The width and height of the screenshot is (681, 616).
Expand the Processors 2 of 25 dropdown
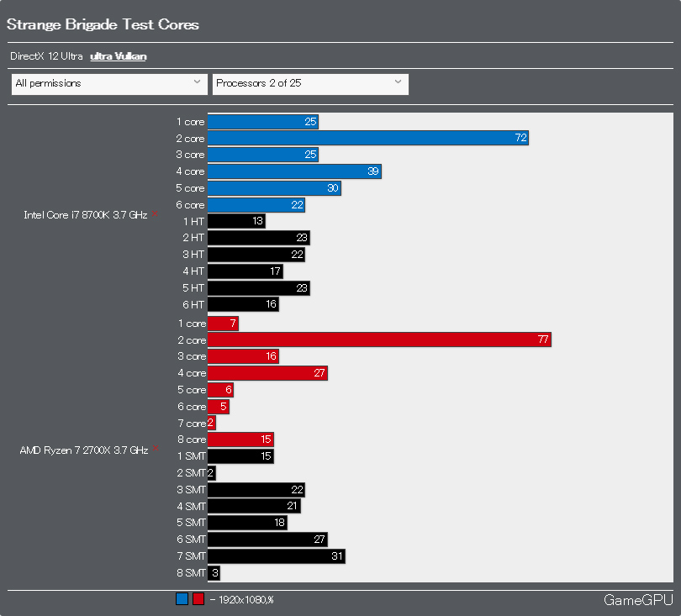[310, 84]
